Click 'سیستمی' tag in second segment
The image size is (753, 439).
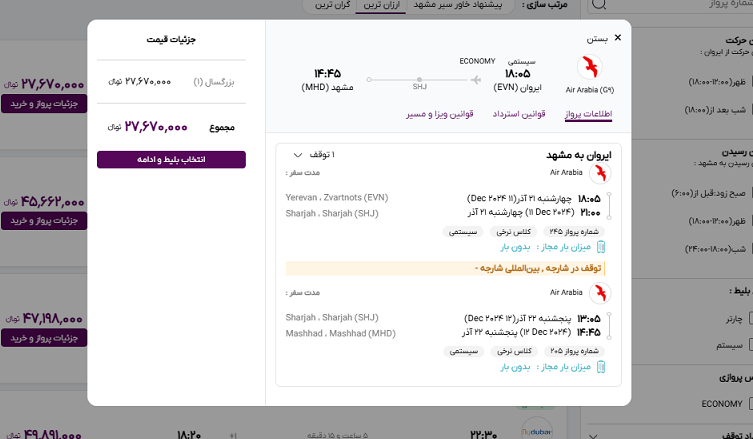coord(463,351)
